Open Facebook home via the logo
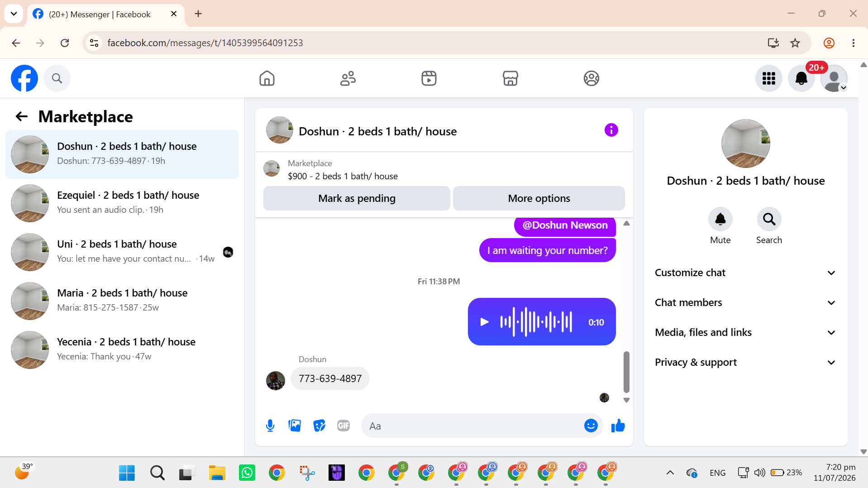 coord(24,78)
